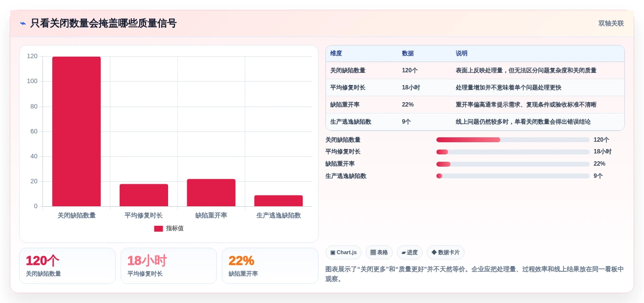Click the 关闭缺陷数量 progress bar
The width and height of the screenshot is (644, 303).
[513, 140]
